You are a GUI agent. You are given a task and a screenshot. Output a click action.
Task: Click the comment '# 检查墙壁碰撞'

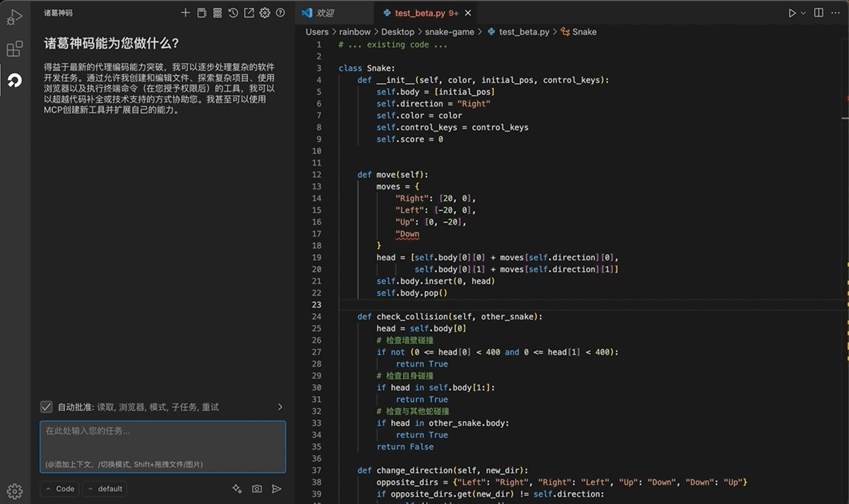pyautogui.click(x=405, y=340)
